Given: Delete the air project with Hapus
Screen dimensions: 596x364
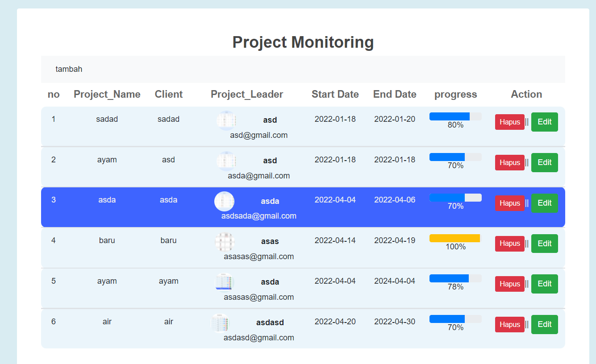Looking at the screenshot, I should pyautogui.click(x=510, y=325).
